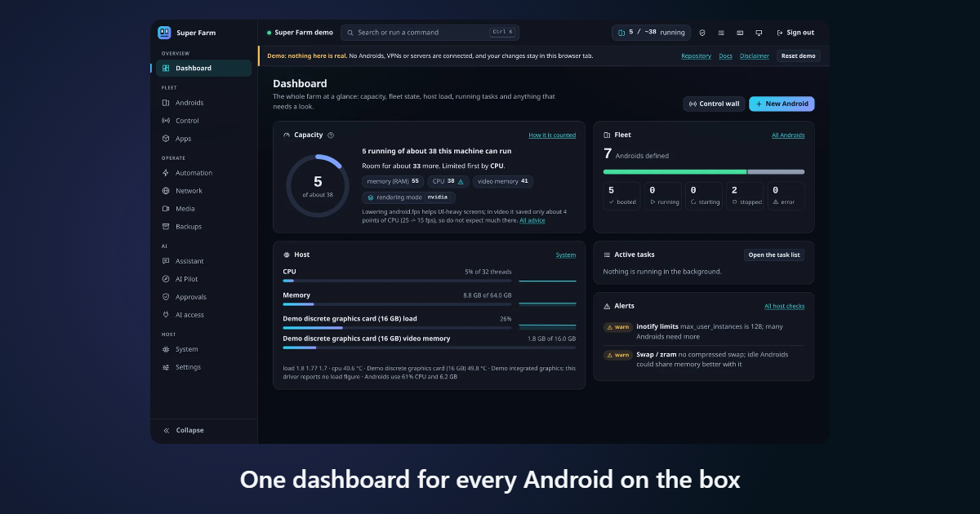980x514 pixels.
Task: Click the Backups archive icon
Action: [x=166, y=227]
